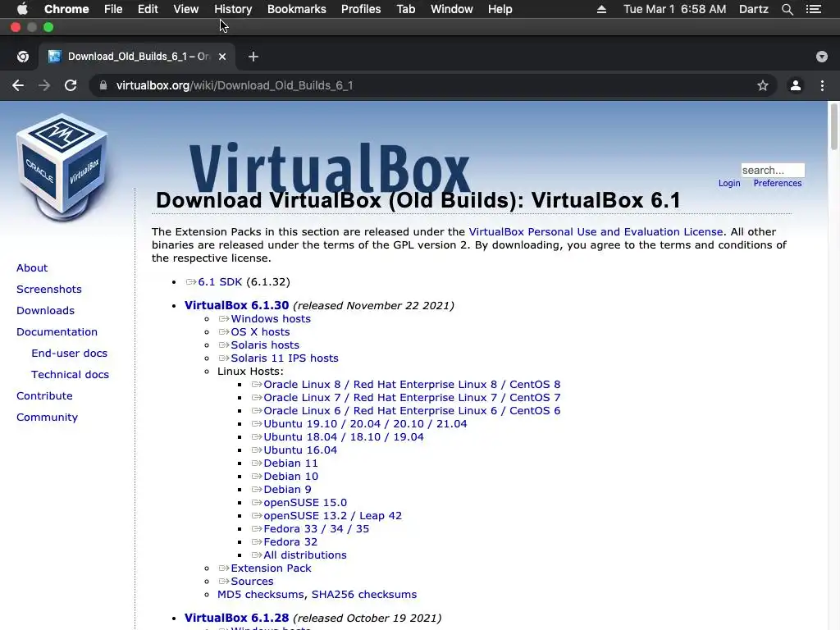This screenshot has width=840, height=630.
Task: Open the Window menu
Action: 452,9
